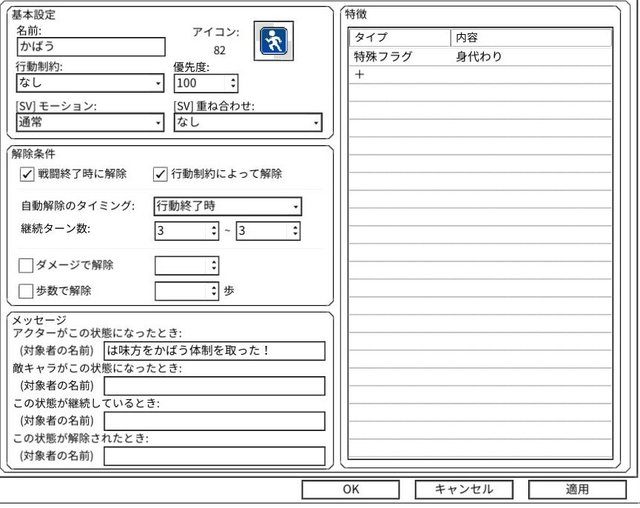Click the キャンセル button
This screenshot has height=508, width=640.
pos(464,489)
